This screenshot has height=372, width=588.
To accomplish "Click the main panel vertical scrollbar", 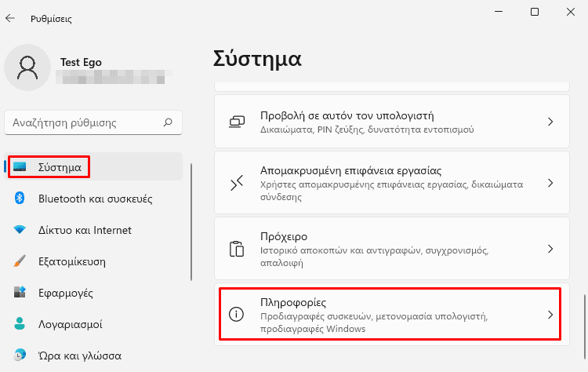I will point(585,326).
